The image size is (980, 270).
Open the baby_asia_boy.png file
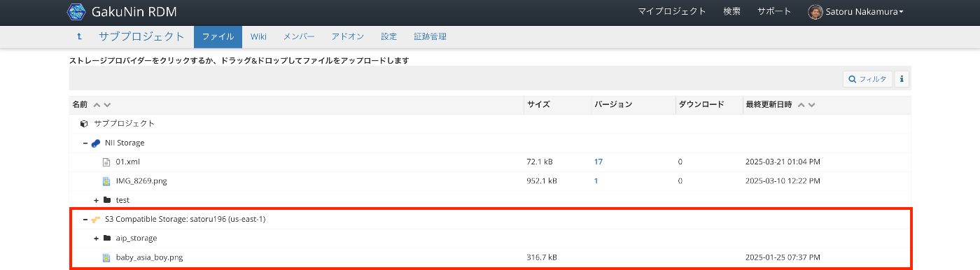(150, 257)
